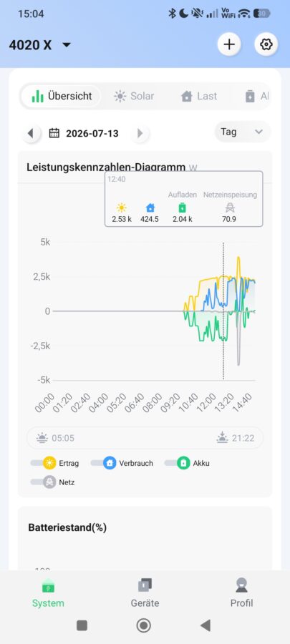Go to Android home circle button

point(144,625)
